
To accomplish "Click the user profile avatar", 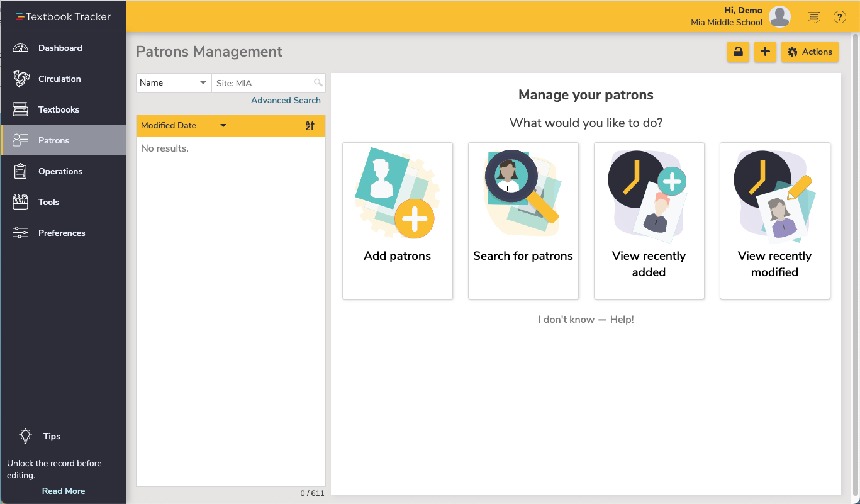I will (779, 17).
